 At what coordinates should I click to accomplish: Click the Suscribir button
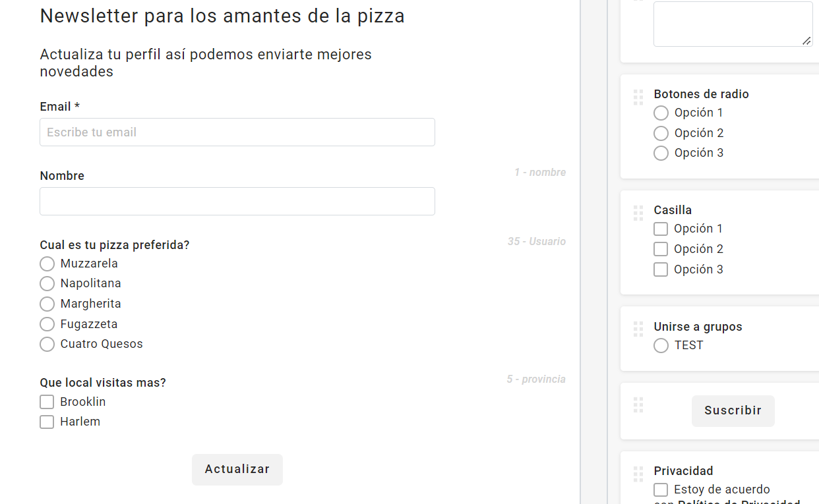pos(733,410)
